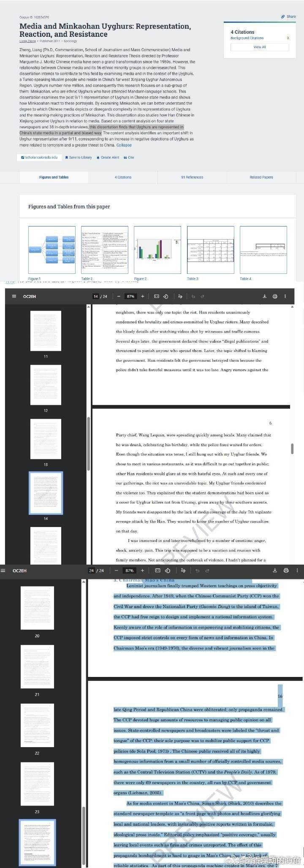Click the Cite quotation icon

click(x=125, y=158)
